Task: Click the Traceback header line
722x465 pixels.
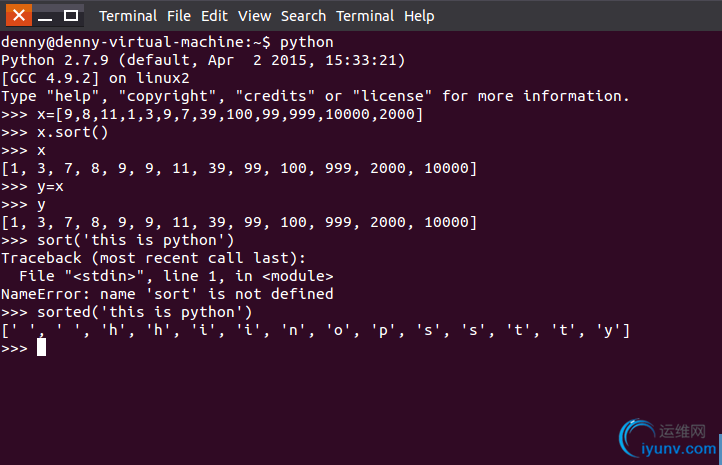Action: click(x=153, y=258)
